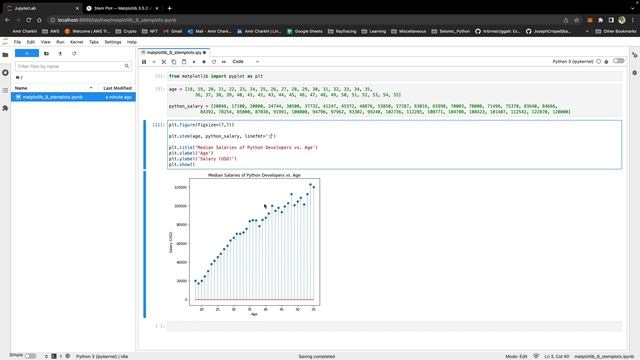Restart the kernel from the notebook toolbar

pos(214,62)
